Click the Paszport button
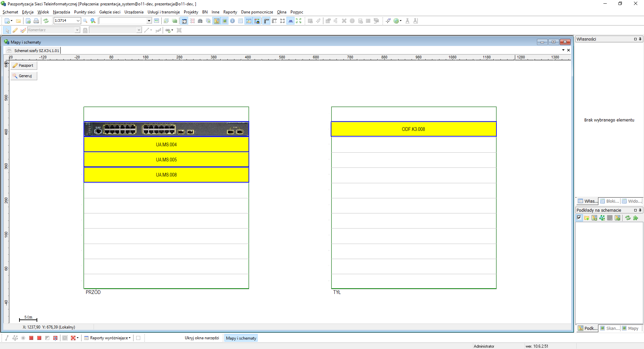This screenshot has width=644, height=349. pos(23,65)
